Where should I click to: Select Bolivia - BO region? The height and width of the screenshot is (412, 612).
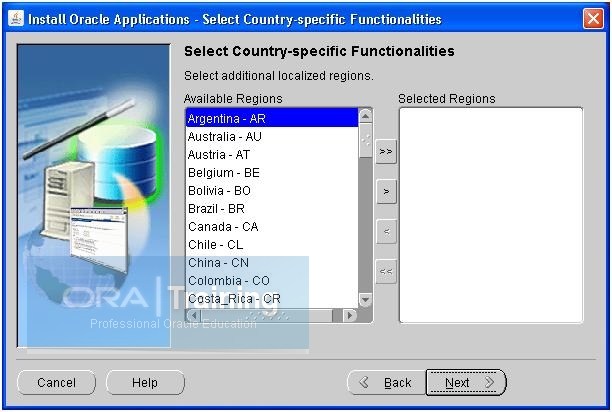(272, 190)
